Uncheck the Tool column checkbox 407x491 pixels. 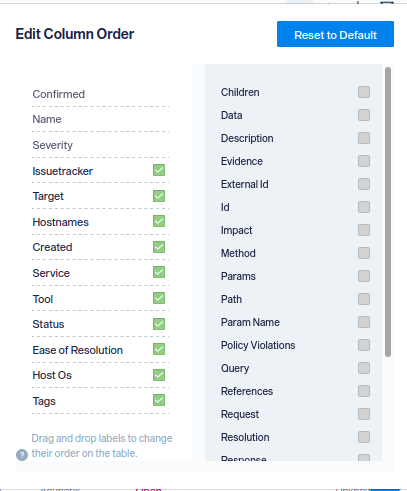point(159,298)
